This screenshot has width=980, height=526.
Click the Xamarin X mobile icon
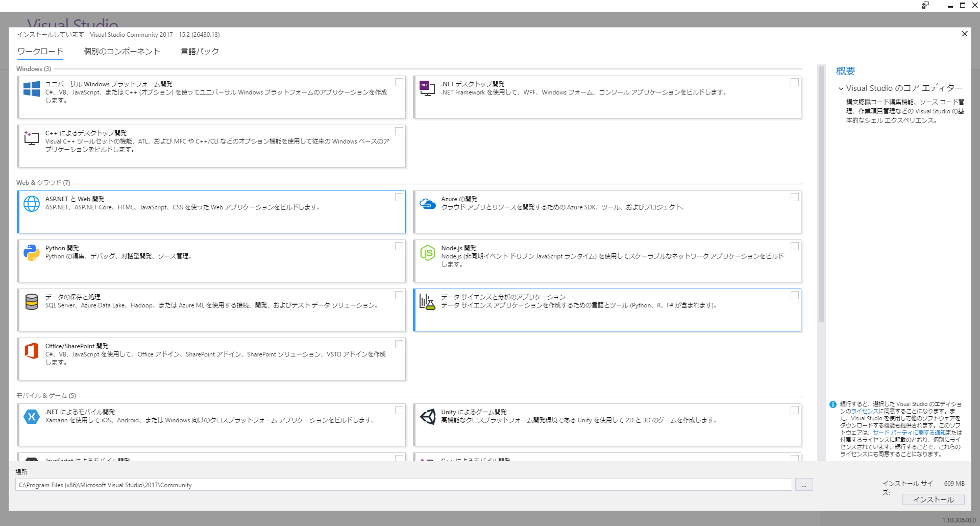(32, 417)
